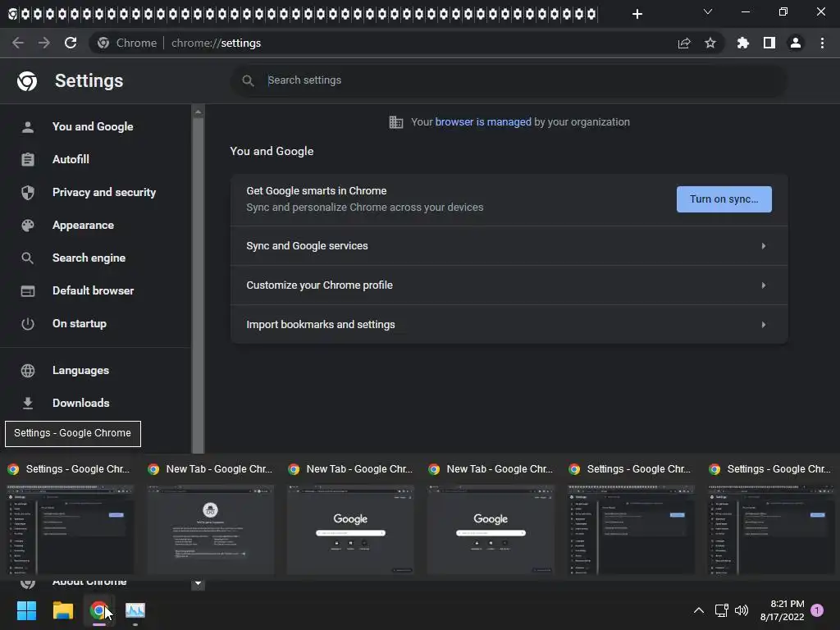The image size is (840, 630).
Task: Open the browser is managed link
Action: (482, 121)
